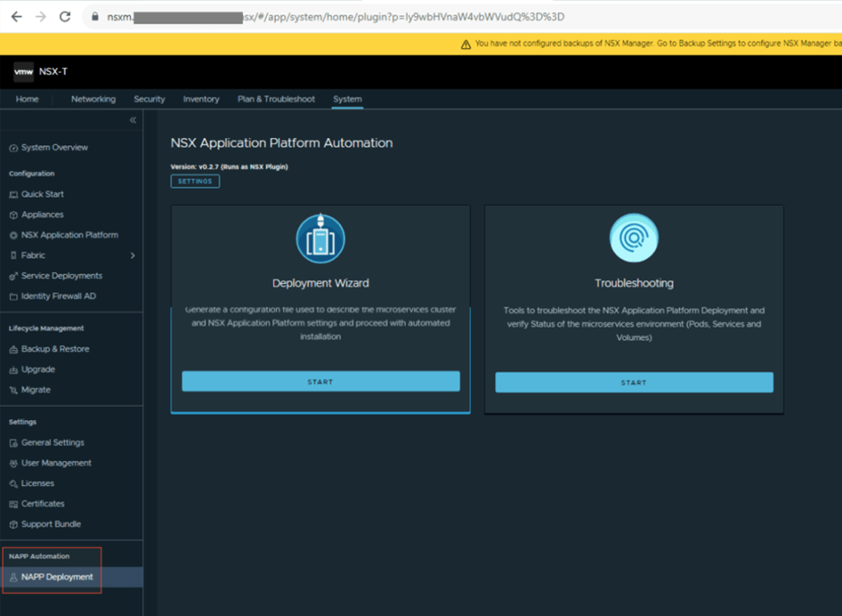Collapse the left sidebar panel

coord(133,120)
